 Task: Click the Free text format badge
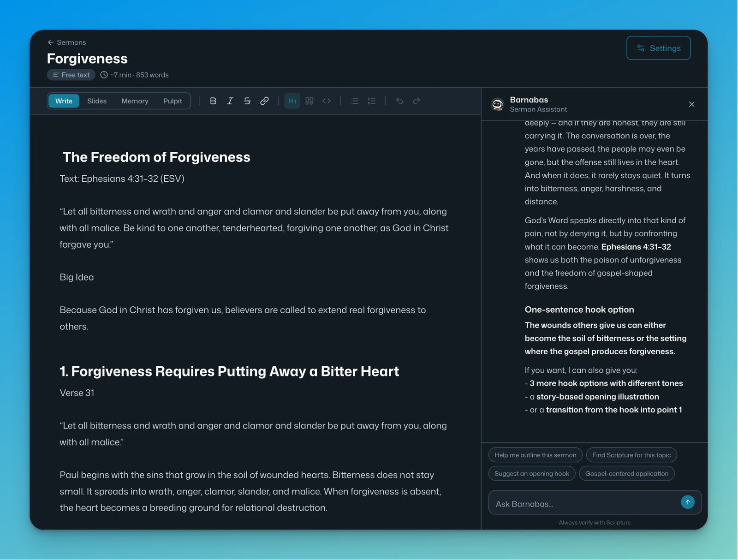click(x=71, y=75)
